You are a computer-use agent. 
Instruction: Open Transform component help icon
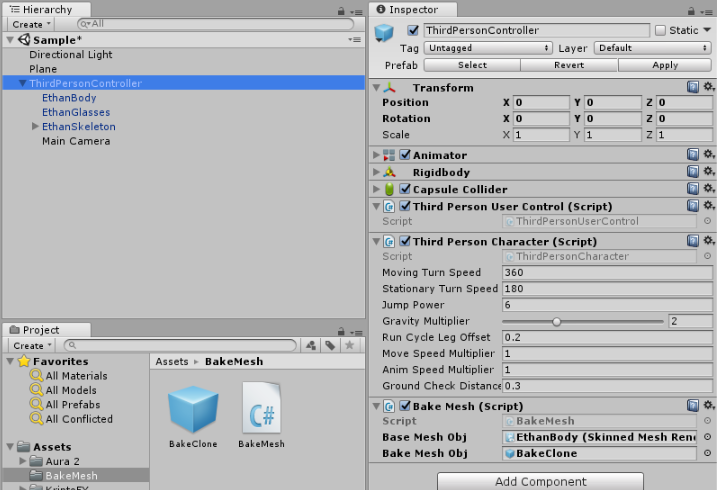click(693, 87)
